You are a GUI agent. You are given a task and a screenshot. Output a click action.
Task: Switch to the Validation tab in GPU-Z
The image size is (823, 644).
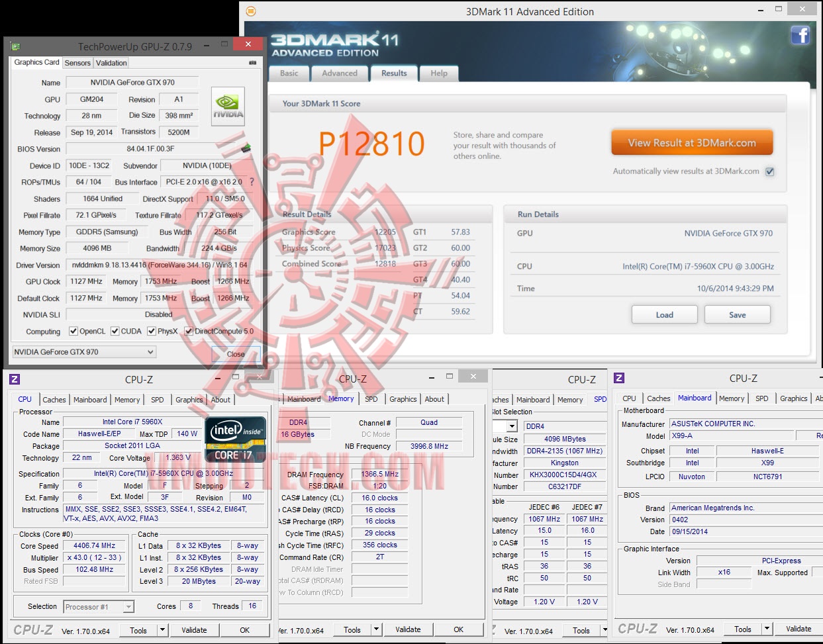[111, 63]
